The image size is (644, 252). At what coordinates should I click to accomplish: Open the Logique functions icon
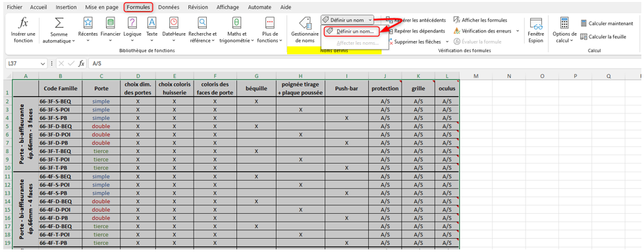coord(132,22)
